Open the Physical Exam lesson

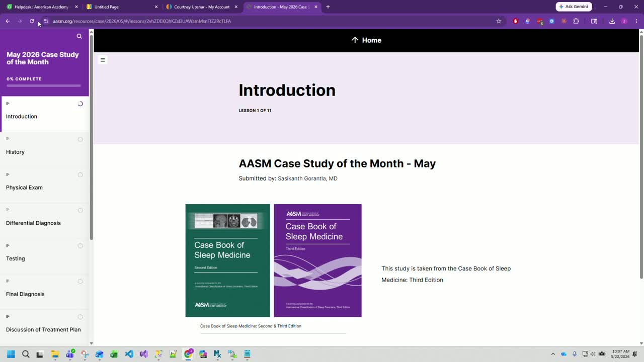45,186
